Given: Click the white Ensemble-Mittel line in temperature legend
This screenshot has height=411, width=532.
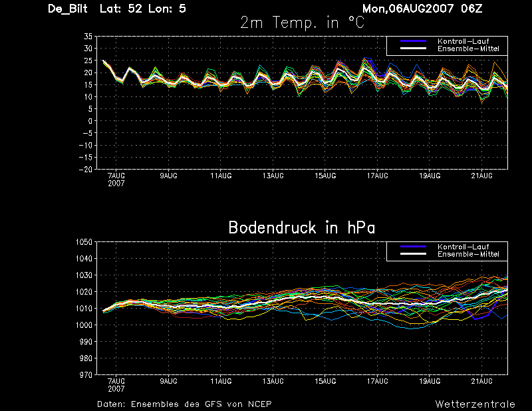Looking at the screenshot, I should (413, 49).
